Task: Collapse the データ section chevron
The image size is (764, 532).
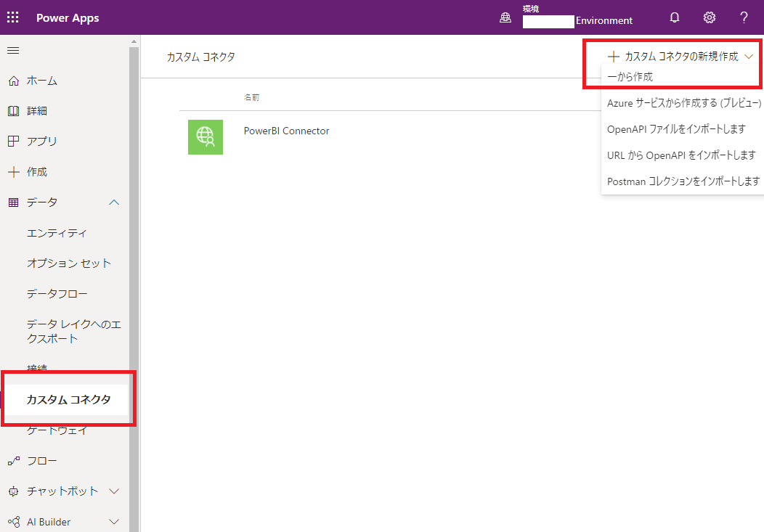Action: pos(114,202)
